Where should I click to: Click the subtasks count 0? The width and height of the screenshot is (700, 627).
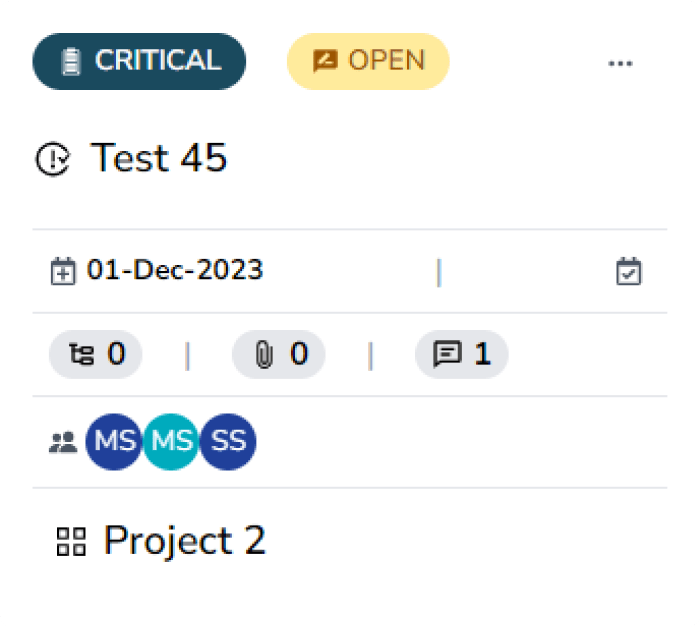point(117,354)
